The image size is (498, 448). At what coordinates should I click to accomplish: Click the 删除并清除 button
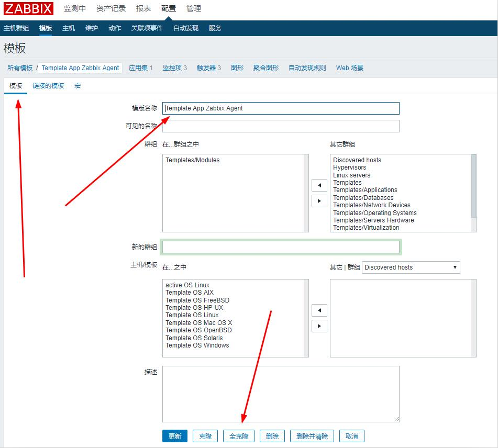pyautogui.click(x=312, y=436)
